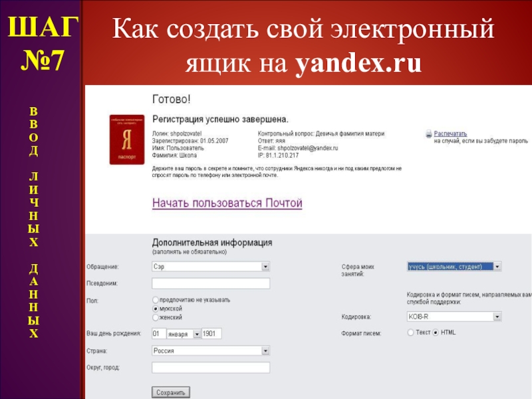
Task: Open the Обращение dropdown showing Сэр
Action: pos(211,267)
